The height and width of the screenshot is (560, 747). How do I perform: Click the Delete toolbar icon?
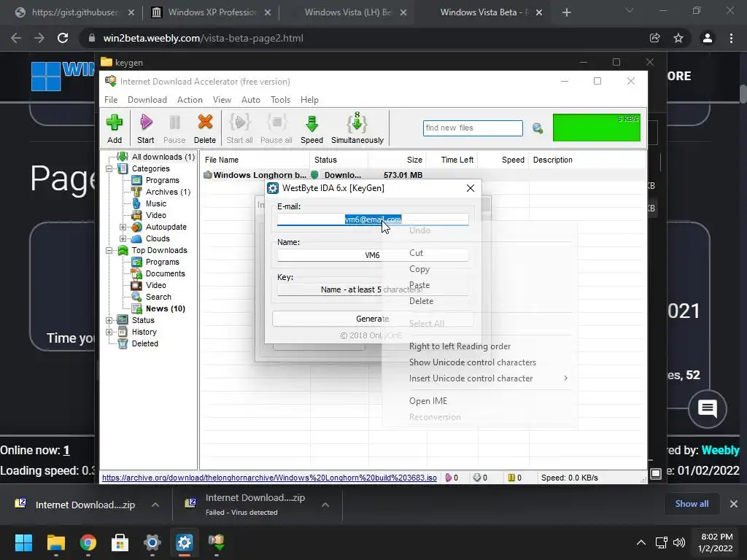pyautogui.click(x=205, y=128)
